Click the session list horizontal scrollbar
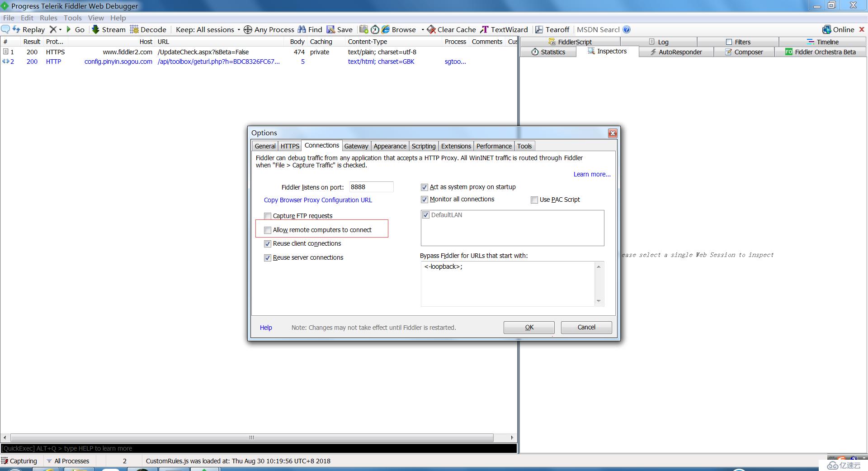The width and height of the screenshot is (868, 471). coord(252,438)
